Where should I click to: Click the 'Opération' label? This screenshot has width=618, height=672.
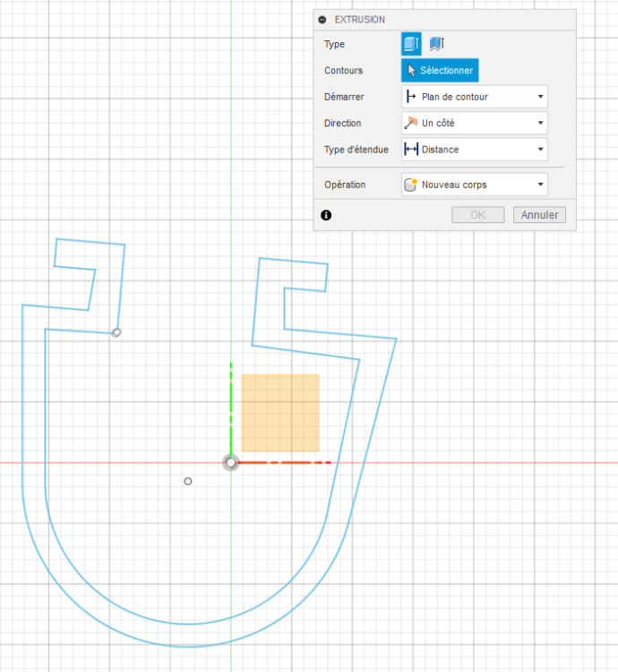point(345,185)
